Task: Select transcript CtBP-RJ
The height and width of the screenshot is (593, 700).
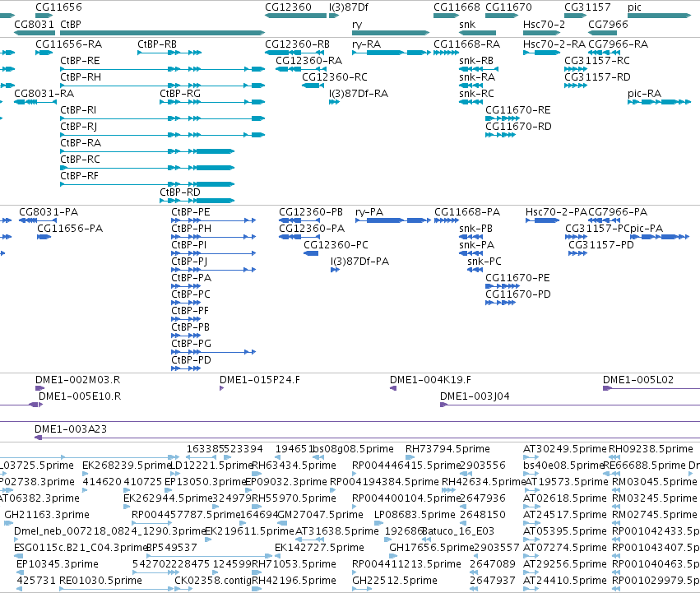Action: point(163,135)
